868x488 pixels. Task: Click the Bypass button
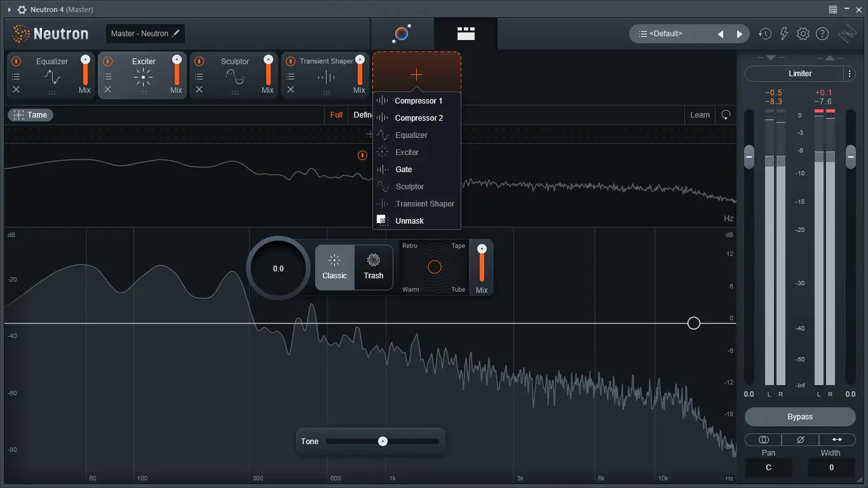pos(799,416)
